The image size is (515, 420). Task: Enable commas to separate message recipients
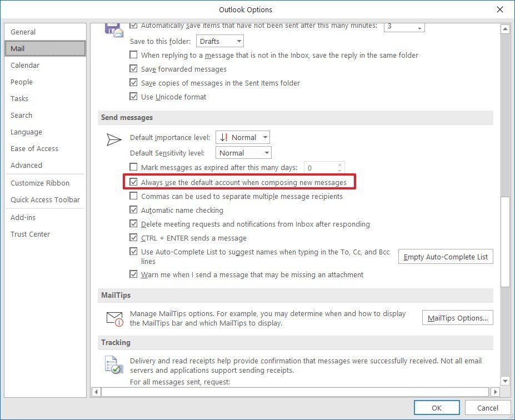click(133, 196)
